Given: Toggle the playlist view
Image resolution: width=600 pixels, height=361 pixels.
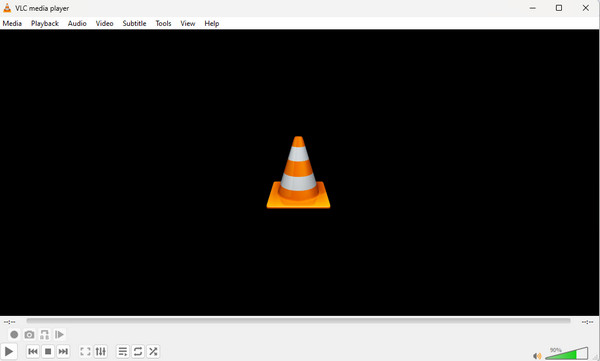Looking at the screenshot, I should (123, 351).
